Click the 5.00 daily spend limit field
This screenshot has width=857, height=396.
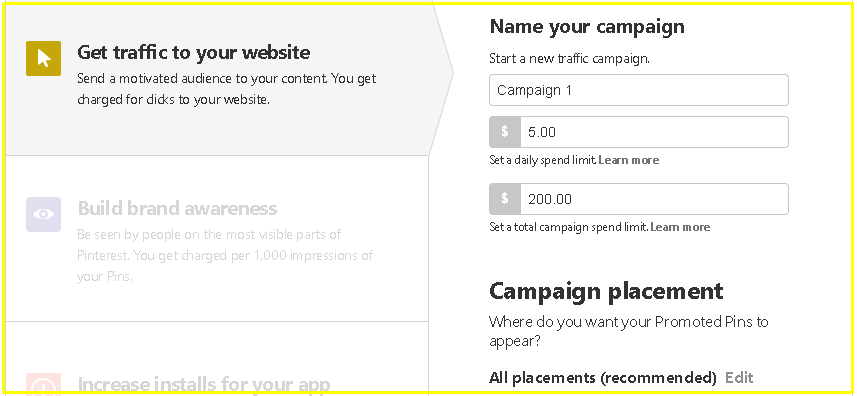coord(654,132)
